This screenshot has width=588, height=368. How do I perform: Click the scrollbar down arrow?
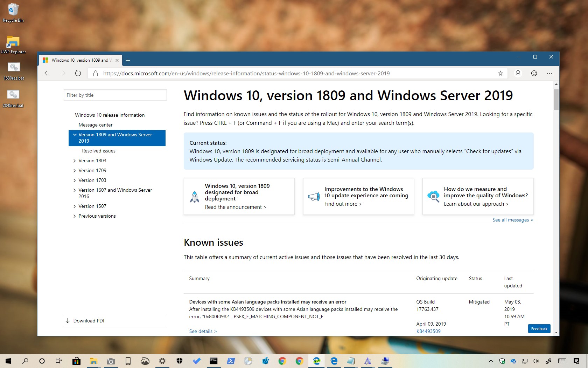(556, 333)
